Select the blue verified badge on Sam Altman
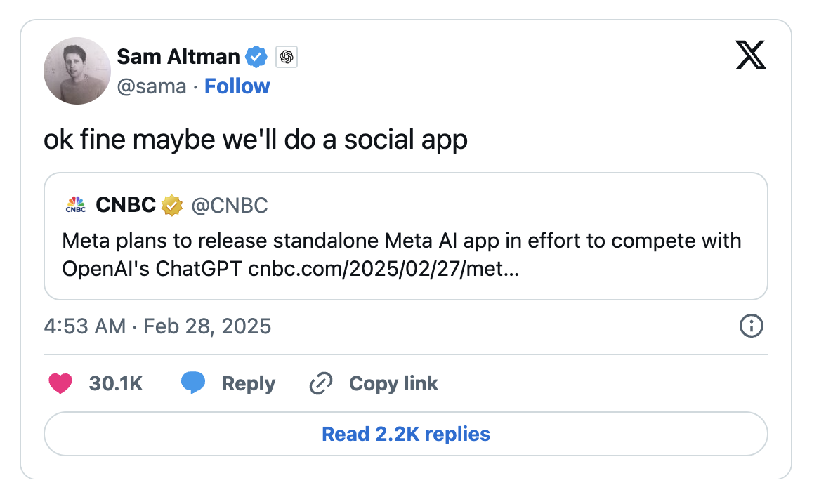This screenshot has height=504, width=826. tap(257, 56)
